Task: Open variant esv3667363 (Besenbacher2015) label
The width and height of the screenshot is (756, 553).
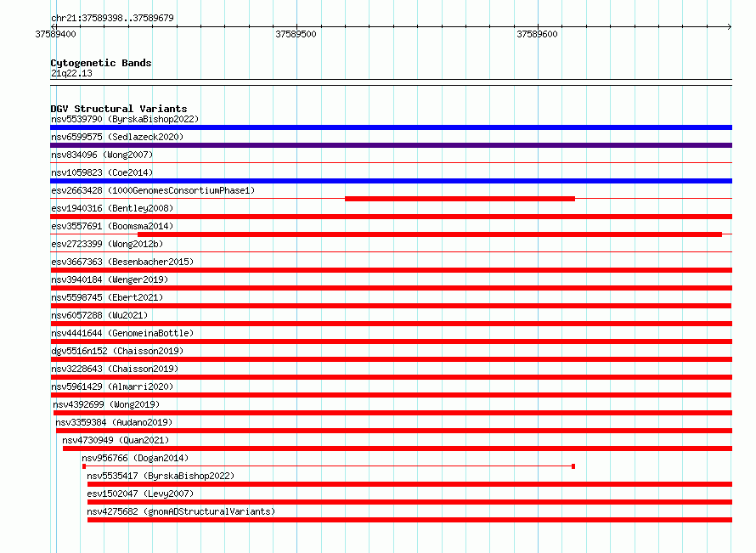Action: 122,262
